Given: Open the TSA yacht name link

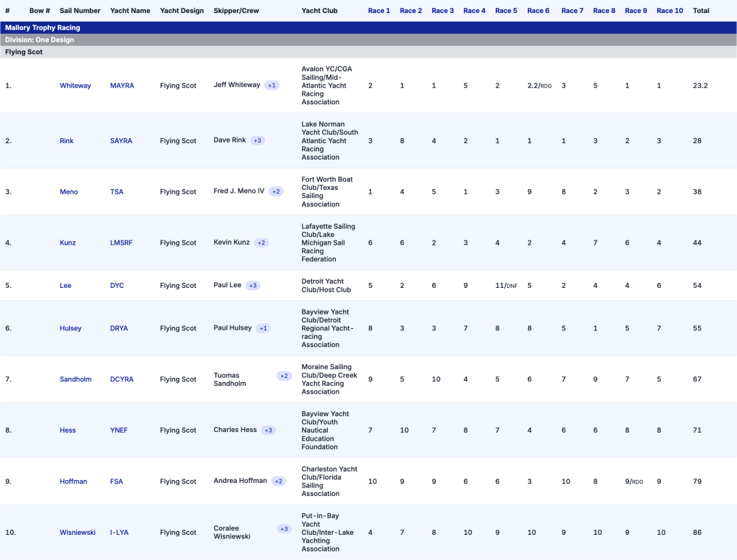Looking at the screenshot, I should (x=117, y=192).
